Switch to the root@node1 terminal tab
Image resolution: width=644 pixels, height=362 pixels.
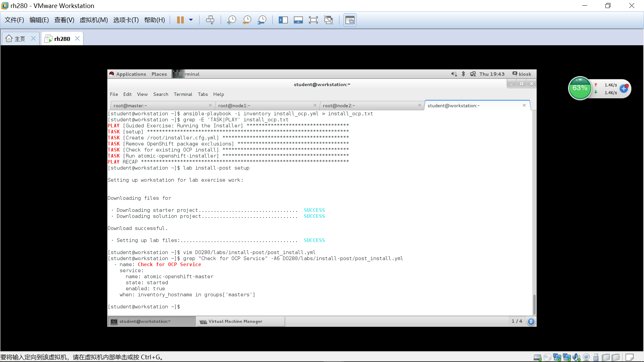(x=234, y=105)
